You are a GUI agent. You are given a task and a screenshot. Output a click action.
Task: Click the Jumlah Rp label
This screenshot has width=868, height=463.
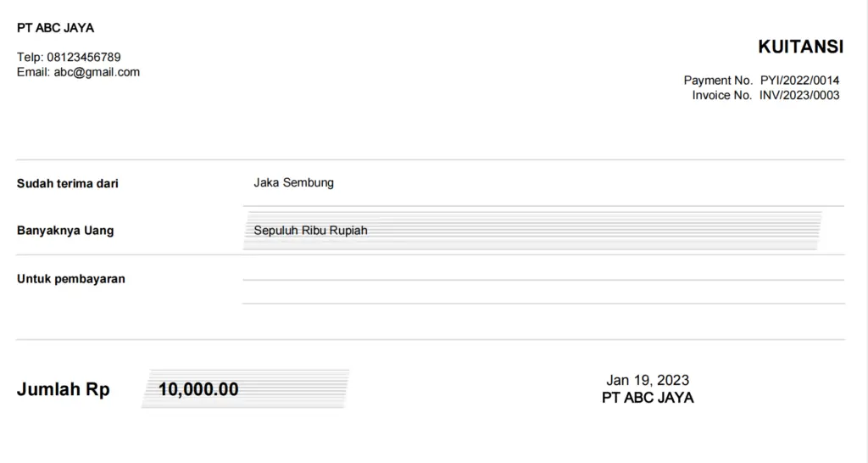(x=64, y=390)
